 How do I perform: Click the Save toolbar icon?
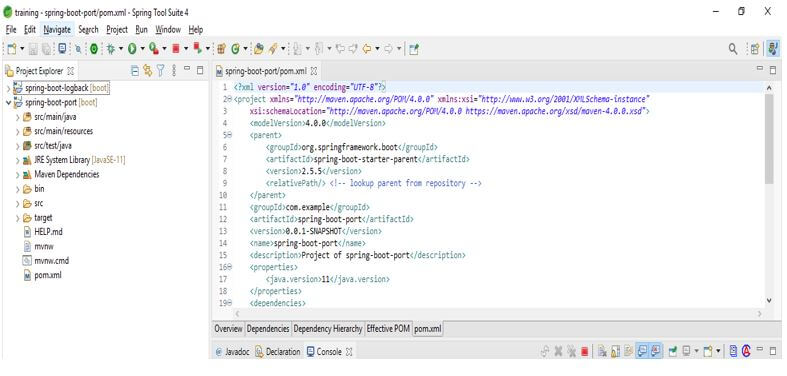[x=33, y=49]
